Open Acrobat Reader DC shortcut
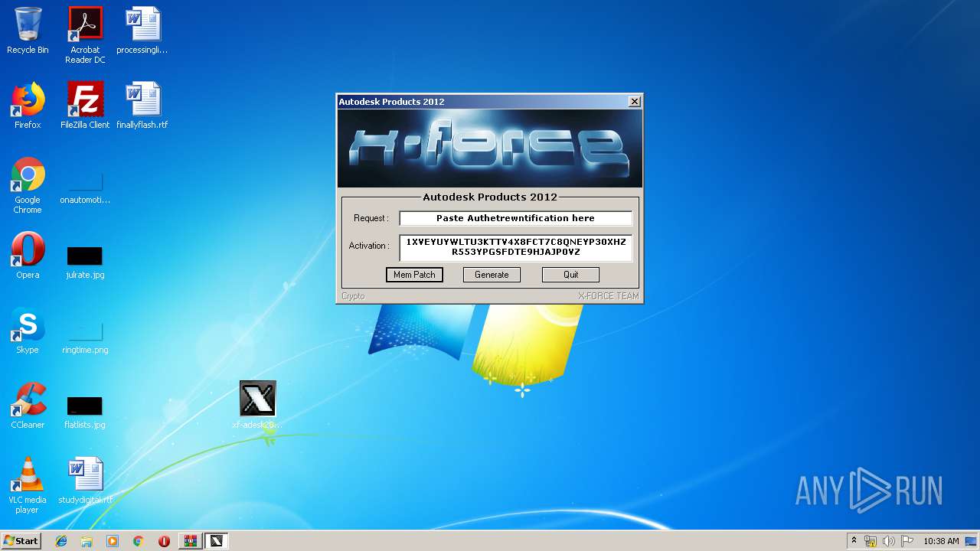The height and width of the screenshot is (551, 980). (85, 35)
